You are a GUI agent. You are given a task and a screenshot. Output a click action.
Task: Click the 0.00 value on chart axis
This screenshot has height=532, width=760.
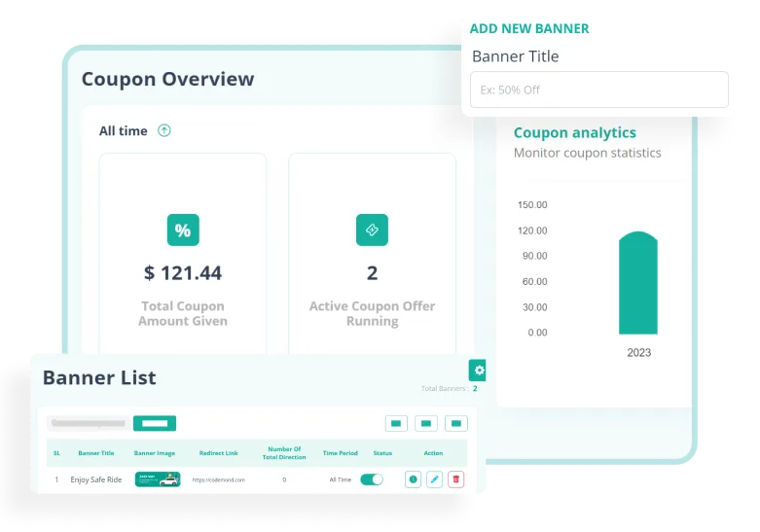pyautogui.click(x=537, y=333)
